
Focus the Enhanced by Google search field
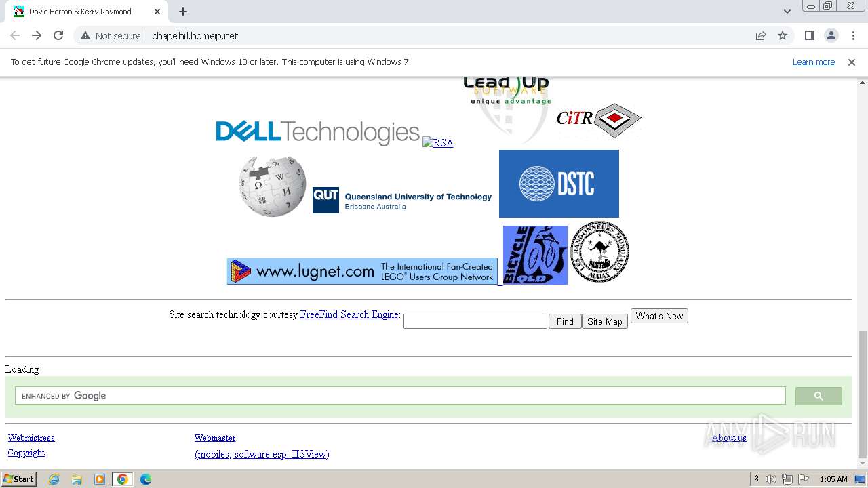[x=400, y=396]
